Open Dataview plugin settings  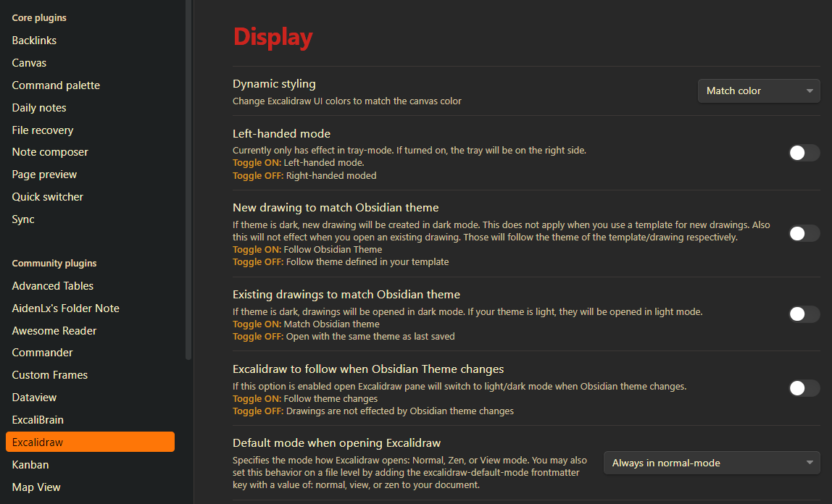point(34,397)
